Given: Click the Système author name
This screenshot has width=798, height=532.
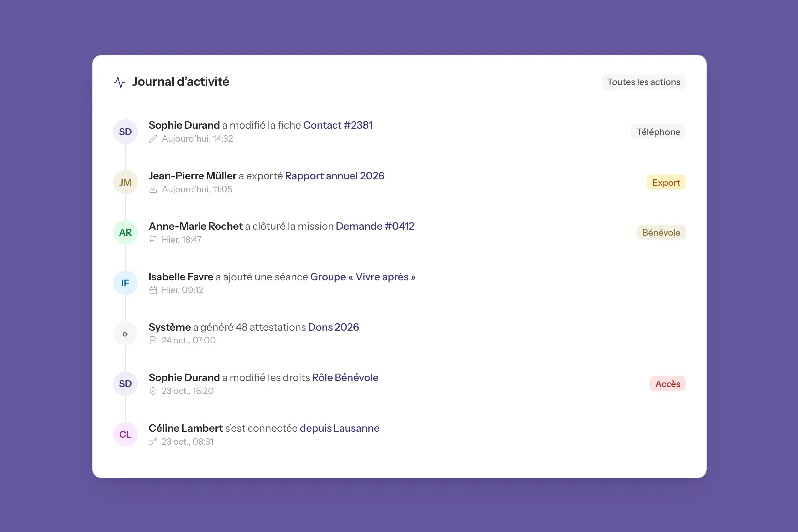Looking at the screenshot, I should pyautogui.click(x=170, y=327).
